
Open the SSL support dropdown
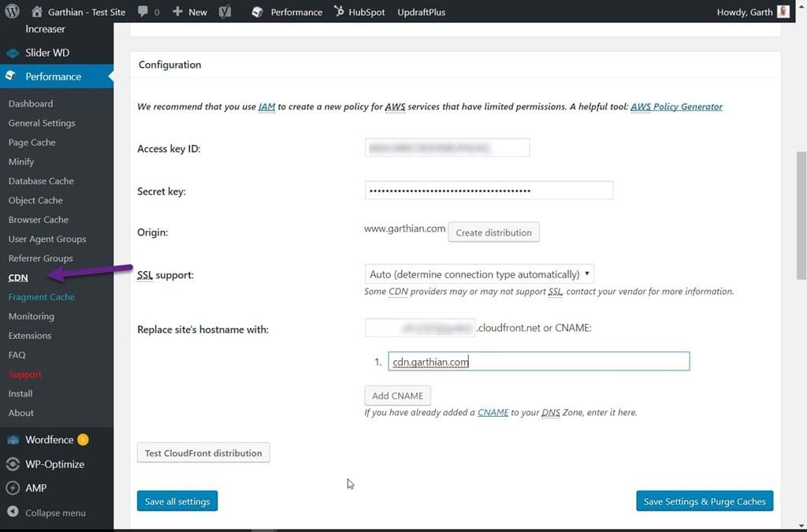[479, 273]
